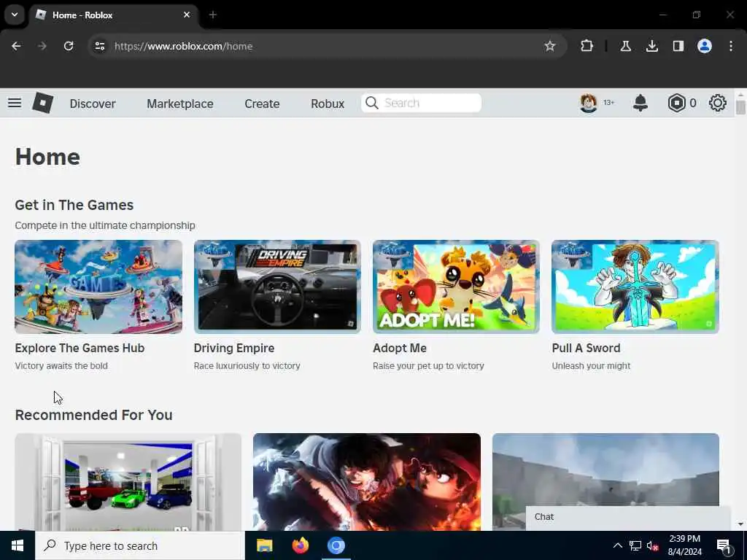Open a new browser tab

(213, 15)
